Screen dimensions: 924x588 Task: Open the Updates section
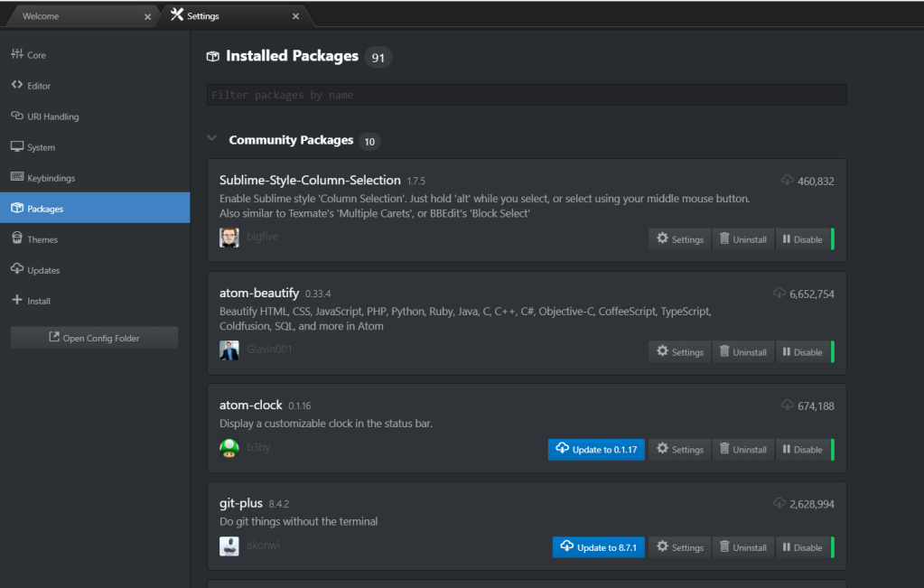coord(43,270)
